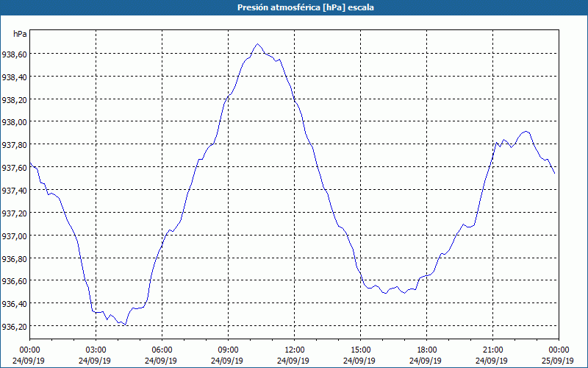Select the 936,40 y-axis value
Image resolution: width=588 pixels, height=368 pixels.
pyautogui.click(x=14, y=304)
